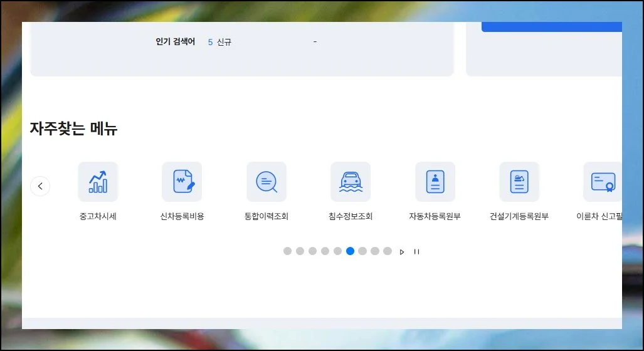644x351 pixels.
Task: Select the last carousel pagination dot
Action: click(388, 251)
